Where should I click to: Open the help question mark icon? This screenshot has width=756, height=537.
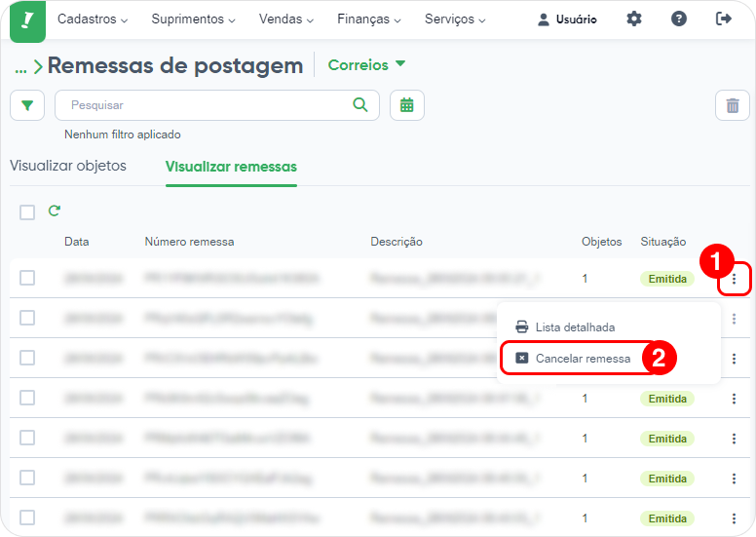679,19
